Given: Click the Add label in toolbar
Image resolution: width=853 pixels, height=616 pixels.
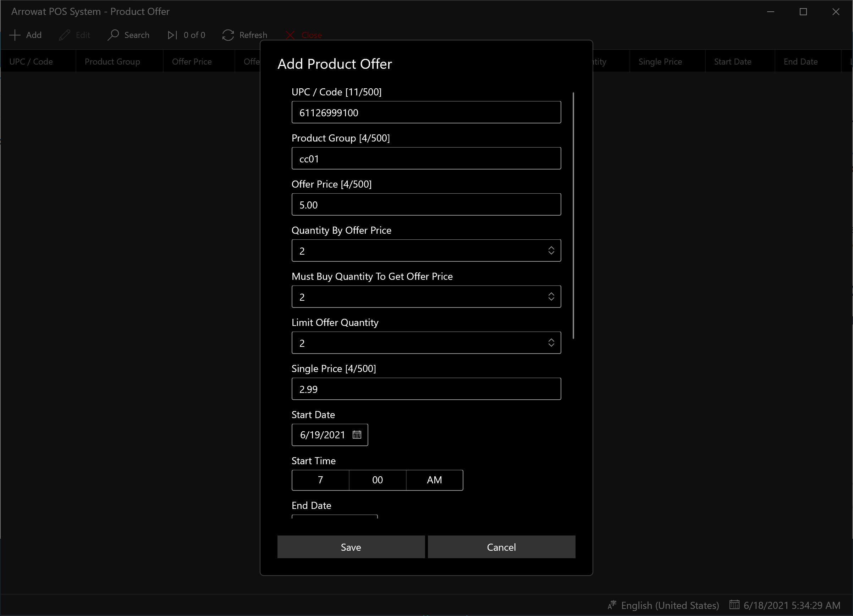Looking at the screenshot, I should pyautogui.click(x=34, y=35).
